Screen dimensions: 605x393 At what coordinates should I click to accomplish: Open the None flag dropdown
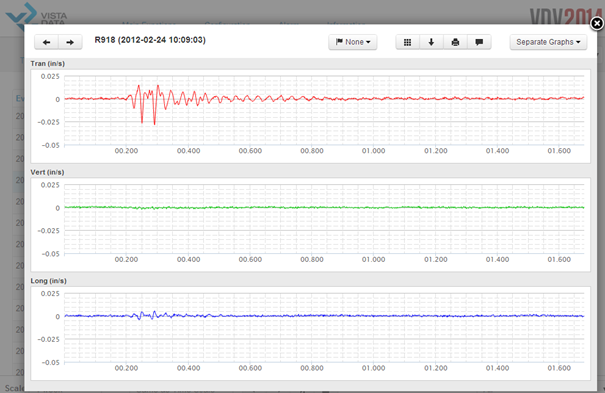click(x=353, y=42)
